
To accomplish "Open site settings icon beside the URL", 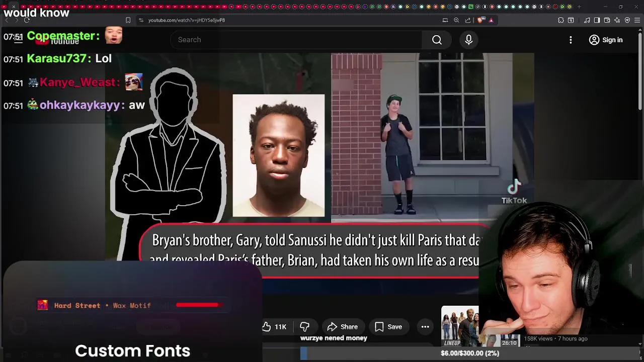I will [141, 20].
